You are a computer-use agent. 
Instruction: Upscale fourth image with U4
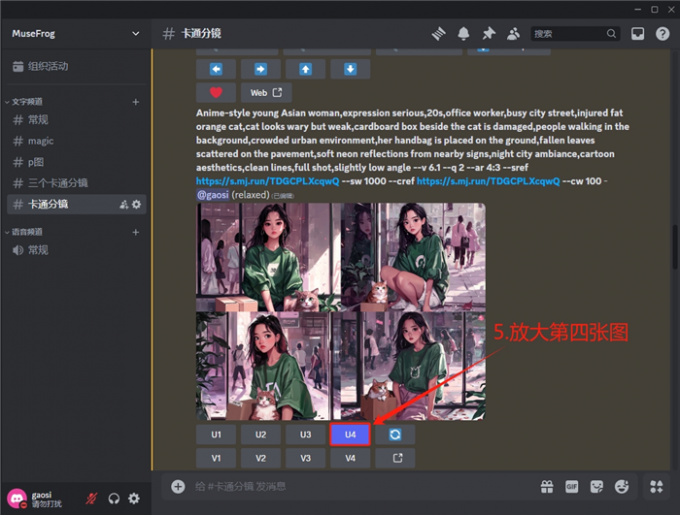point(350,434)
